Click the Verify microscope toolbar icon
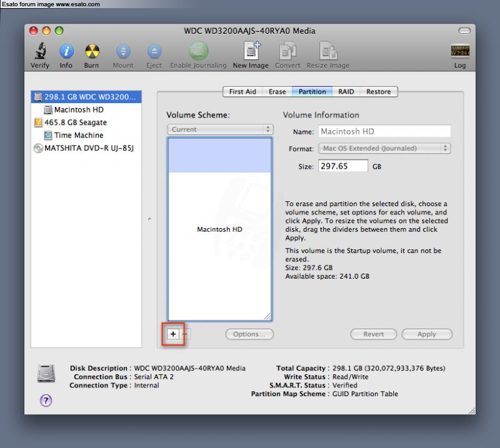 tap(40, 51)
